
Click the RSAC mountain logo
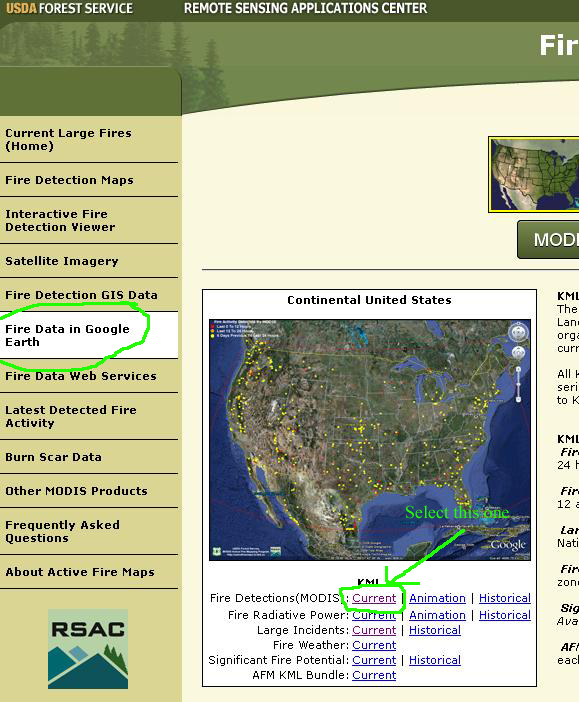(x=88, y=649)
